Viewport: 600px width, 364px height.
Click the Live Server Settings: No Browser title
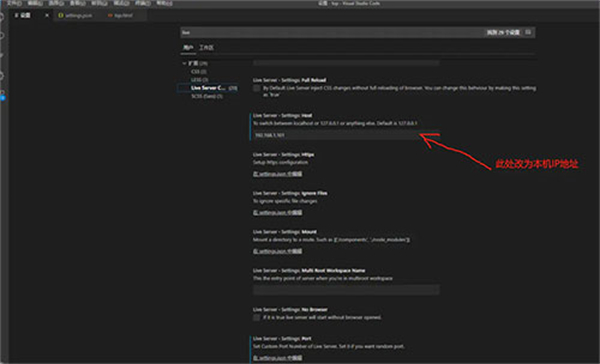point(290,310)
